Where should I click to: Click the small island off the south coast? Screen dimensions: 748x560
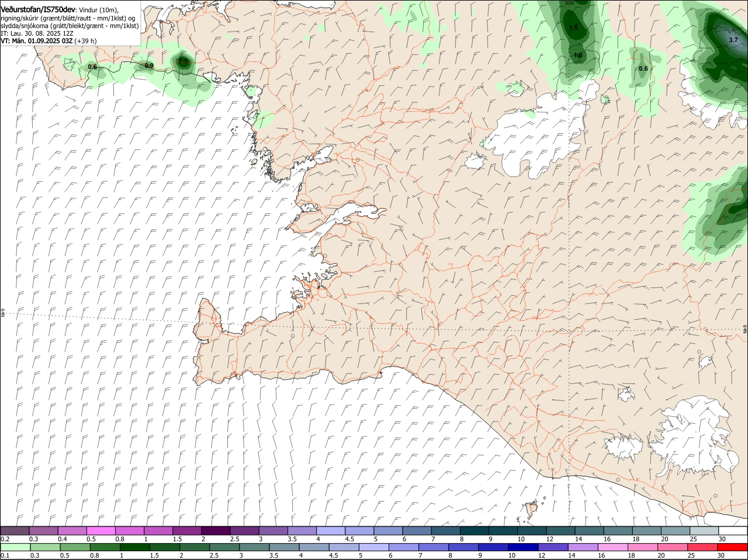pyautogui.click(x=532, y=510)
